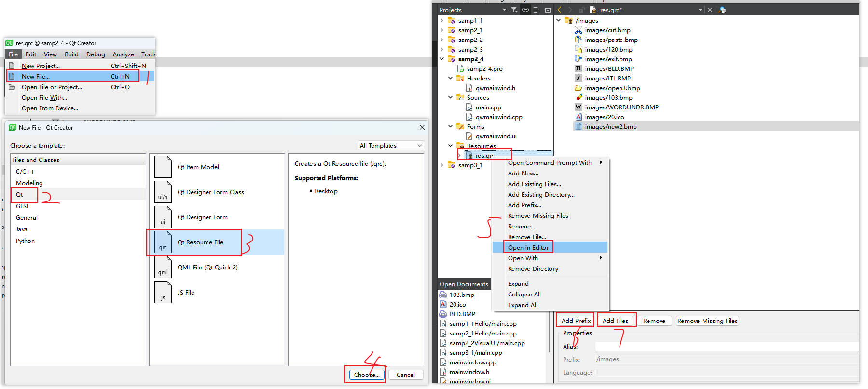Choose Open in Editor from context menu

[x=528, y=248]
